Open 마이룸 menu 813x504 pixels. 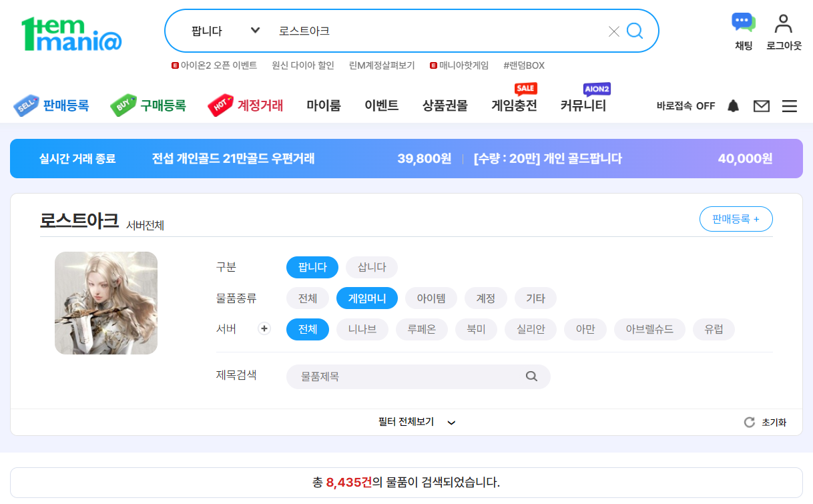(324, 105)
